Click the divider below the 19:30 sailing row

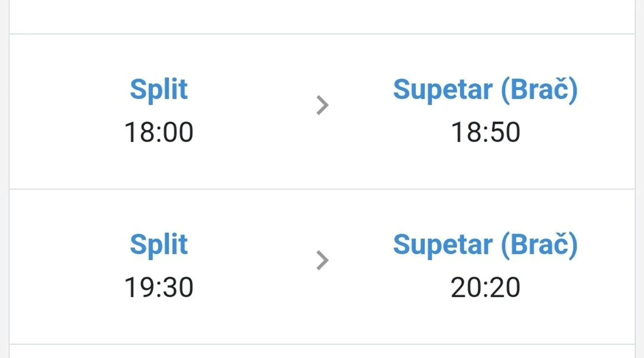tap(322, 344)
